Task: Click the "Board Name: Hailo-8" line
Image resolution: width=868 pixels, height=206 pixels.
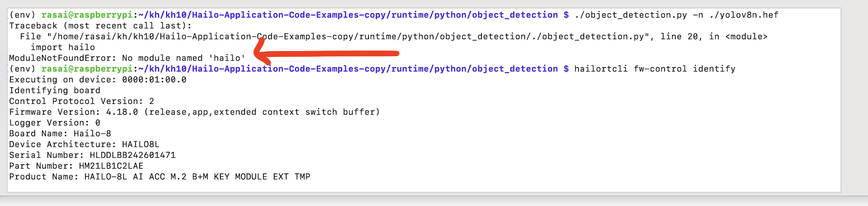Action: (x=60, y=134)
